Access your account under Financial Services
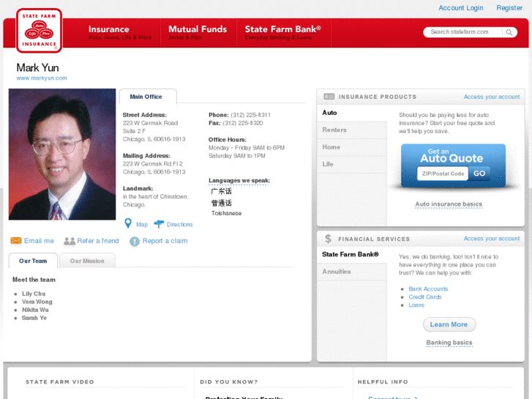 [x=491, y=239]
